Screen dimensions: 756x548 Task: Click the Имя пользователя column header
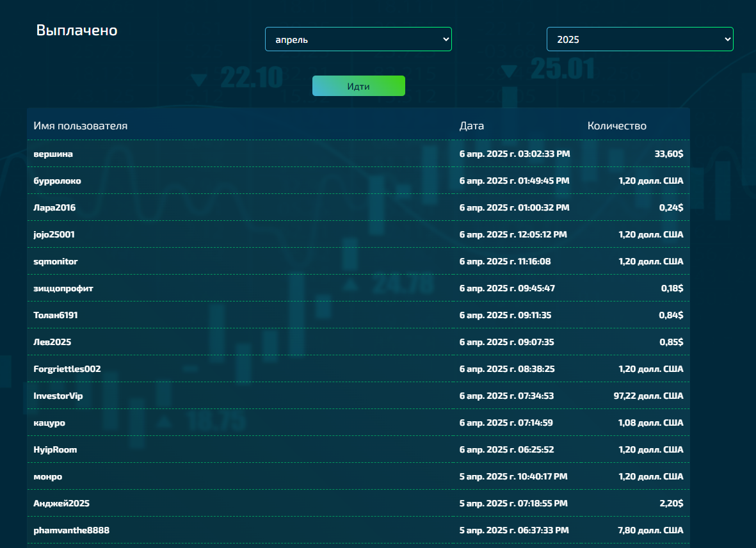click(x=81, y=125)
